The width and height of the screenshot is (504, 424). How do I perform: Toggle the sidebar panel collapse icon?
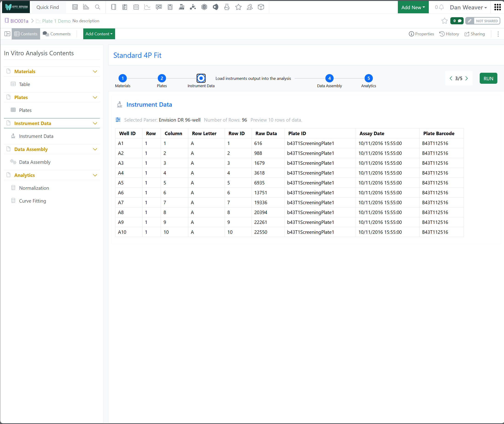pos(7,34)
